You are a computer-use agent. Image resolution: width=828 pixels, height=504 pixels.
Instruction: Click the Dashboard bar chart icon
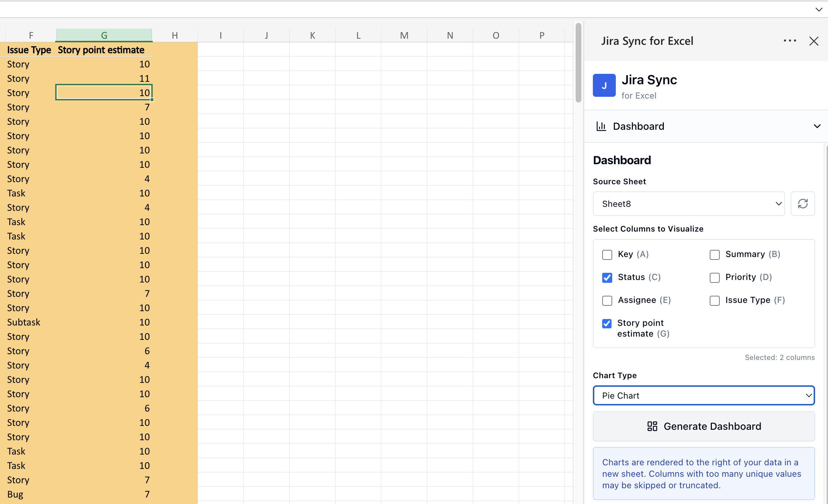point(601,126)
